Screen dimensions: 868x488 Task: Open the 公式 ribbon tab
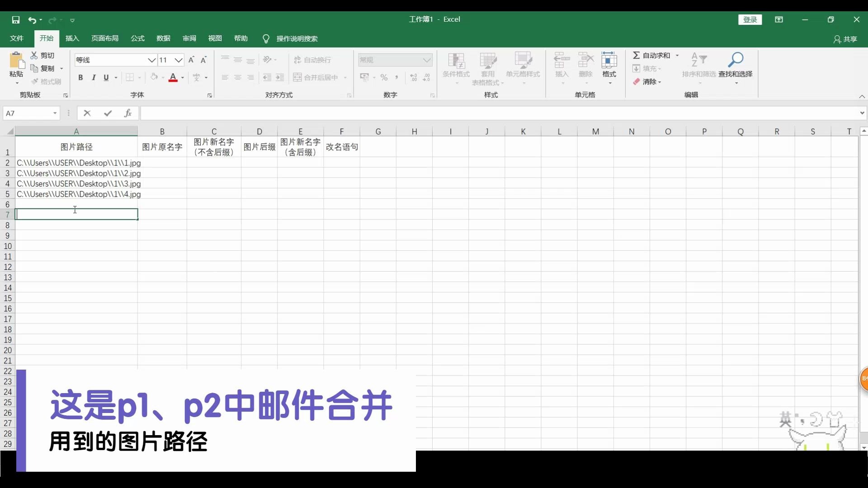(137, 38)
